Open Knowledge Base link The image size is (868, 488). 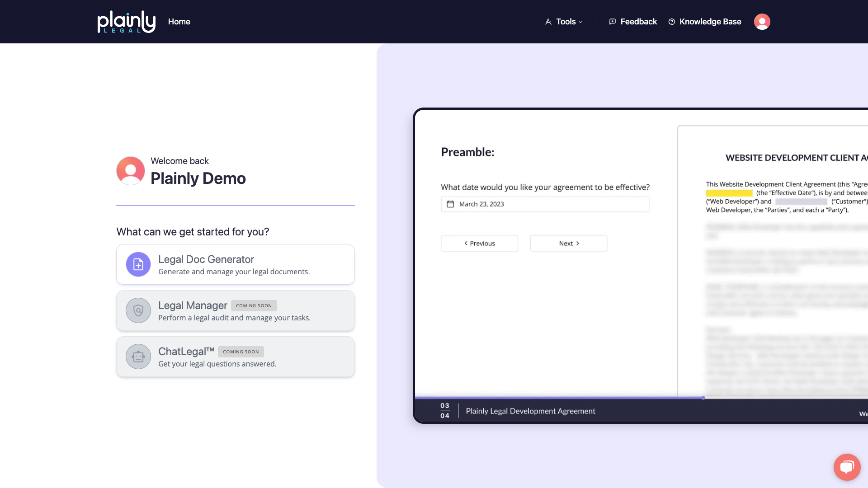(x=710, y=22)
